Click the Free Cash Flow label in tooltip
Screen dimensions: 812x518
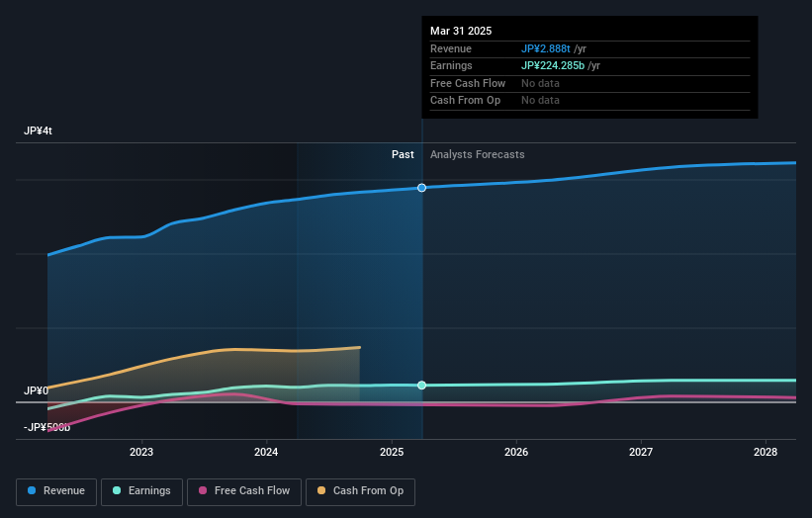(x=468, y=83)
